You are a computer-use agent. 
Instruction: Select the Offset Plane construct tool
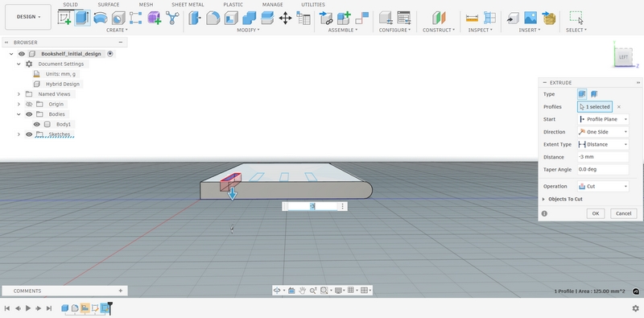click(x=438, y=18)
